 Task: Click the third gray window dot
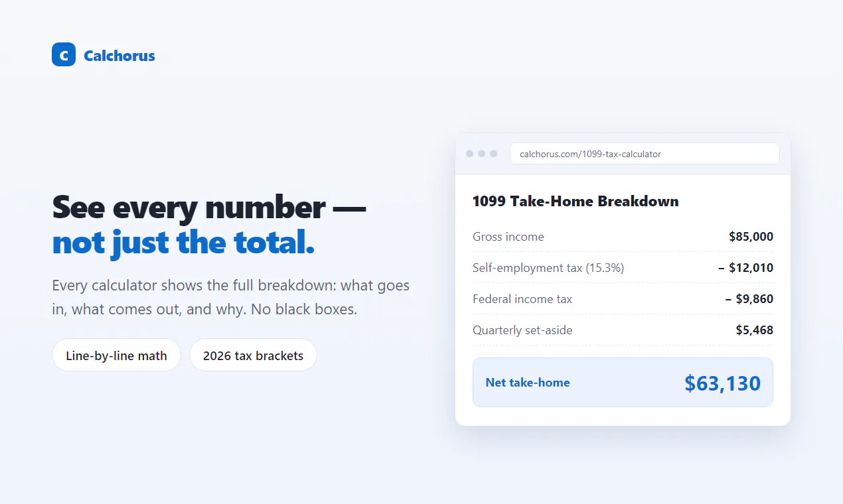(x=493, y=154)
